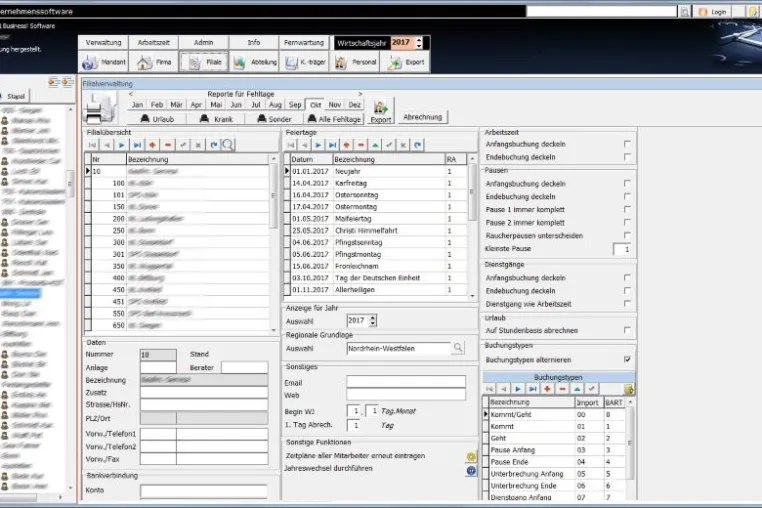Enable Raucherpausen unterscheiden checkbox
Viewport: 762px width, 508px height.
coord(627,235)
